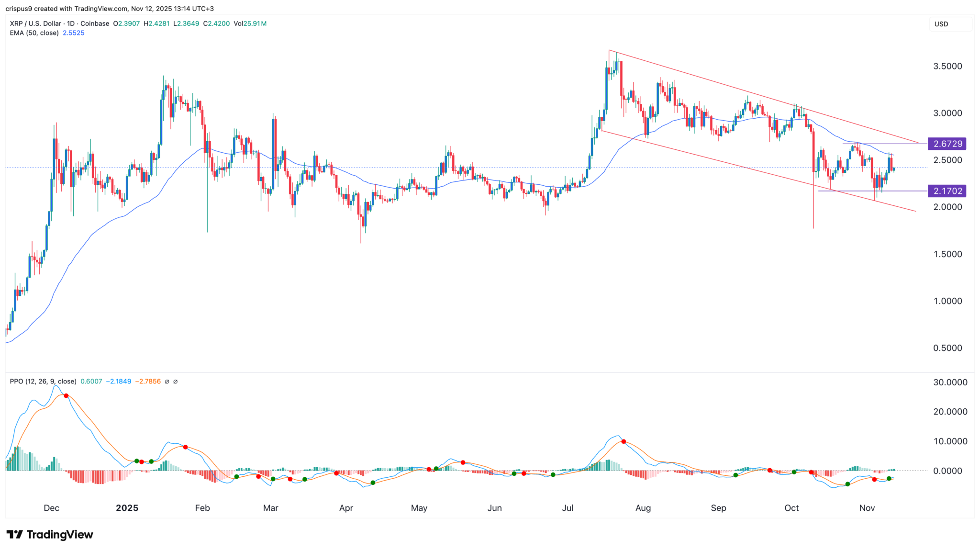The image size is (980, 551).
Task: Select the 2.6729 price label
Action: pyautogui.click(x=947, y=144)
